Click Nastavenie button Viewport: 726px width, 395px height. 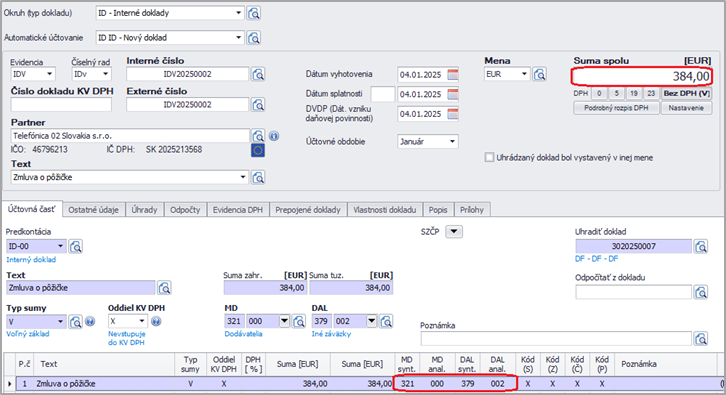(x=686, y=108)
